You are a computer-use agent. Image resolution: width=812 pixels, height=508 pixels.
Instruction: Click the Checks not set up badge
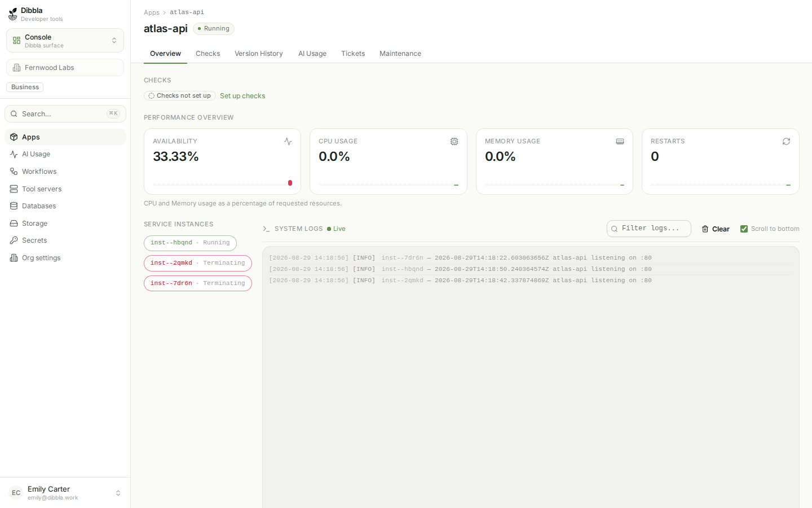pyautogui.click(x=180, y=96)
